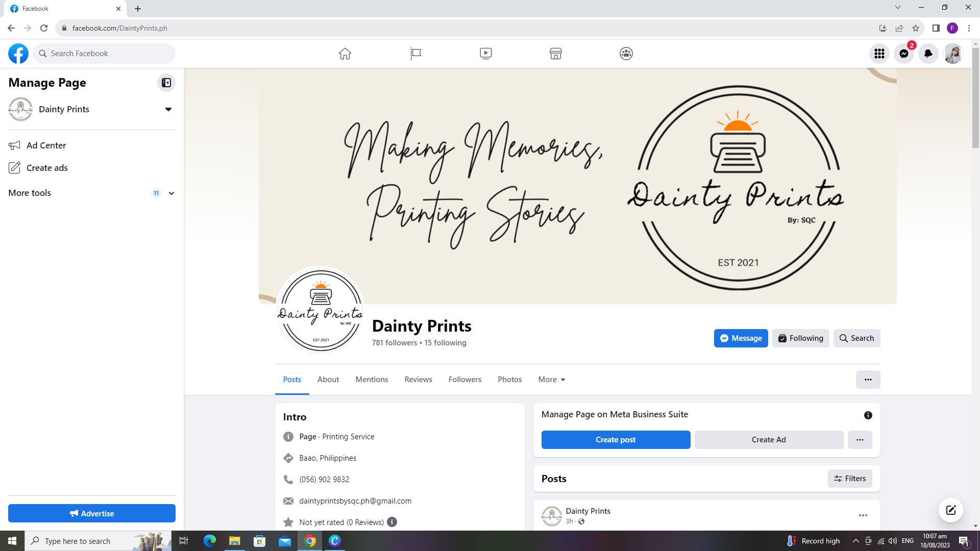Click the Facebook logo icon
Viewport: 980px width, 551px height.
tap(18, 54)
